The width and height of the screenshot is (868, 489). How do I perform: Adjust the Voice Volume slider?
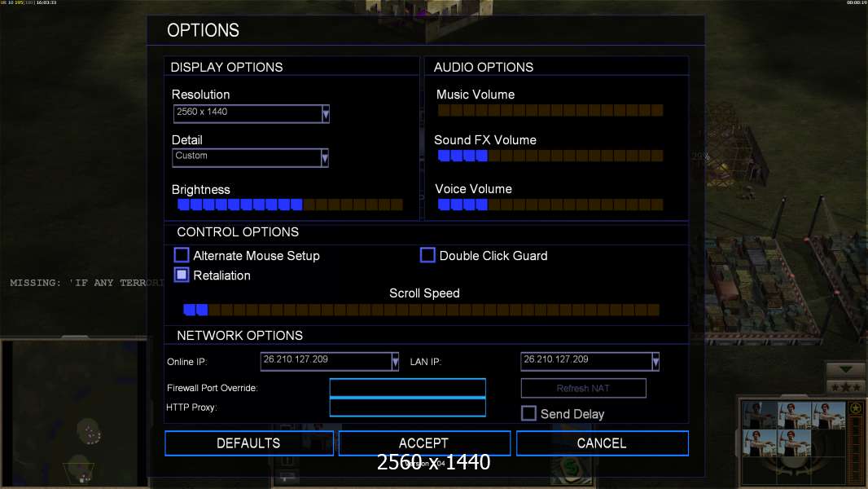(x=550, y=205)
